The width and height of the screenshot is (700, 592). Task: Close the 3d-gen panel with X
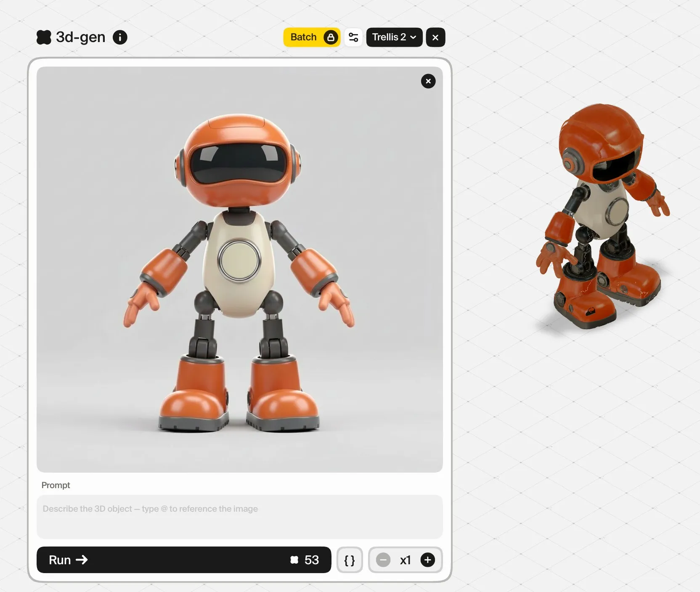[x=435, y=37]
